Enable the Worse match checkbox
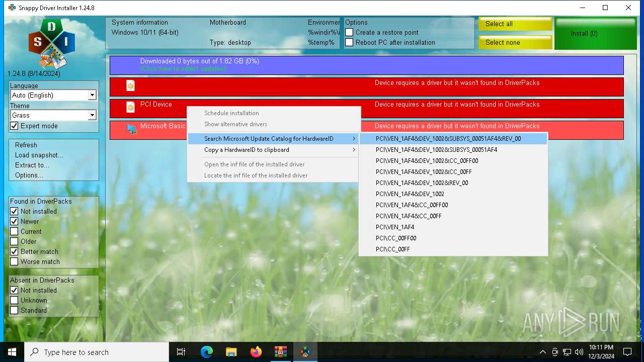 [x=14, y=261]
